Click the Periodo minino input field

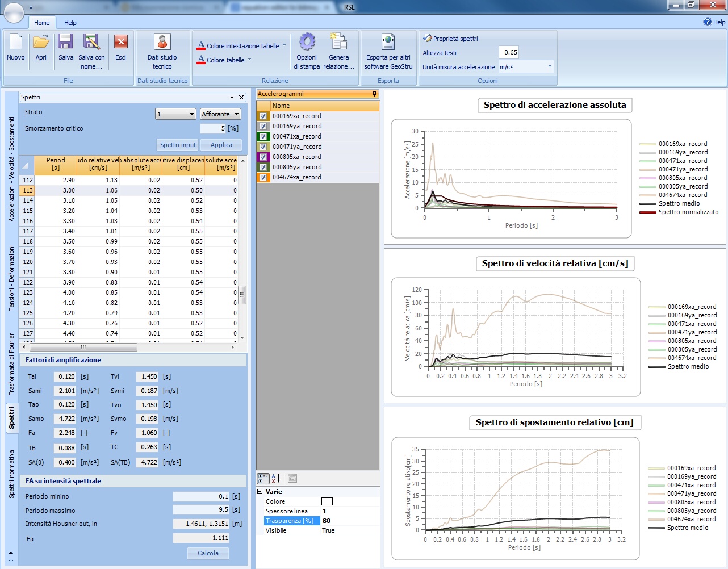pyautogui.click(x=201, y=496)
